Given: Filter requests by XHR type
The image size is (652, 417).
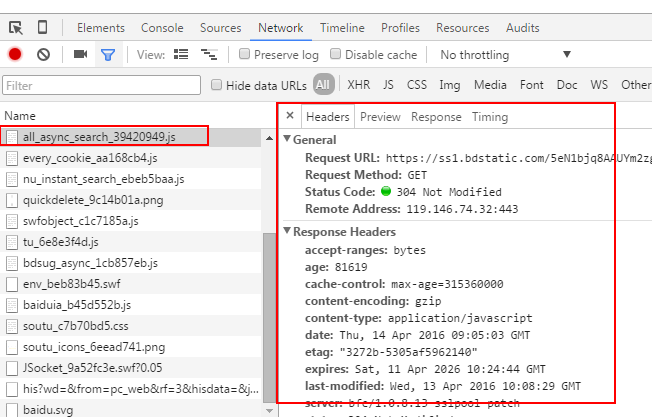Looking at the screenshot, I should click(358, 85).
